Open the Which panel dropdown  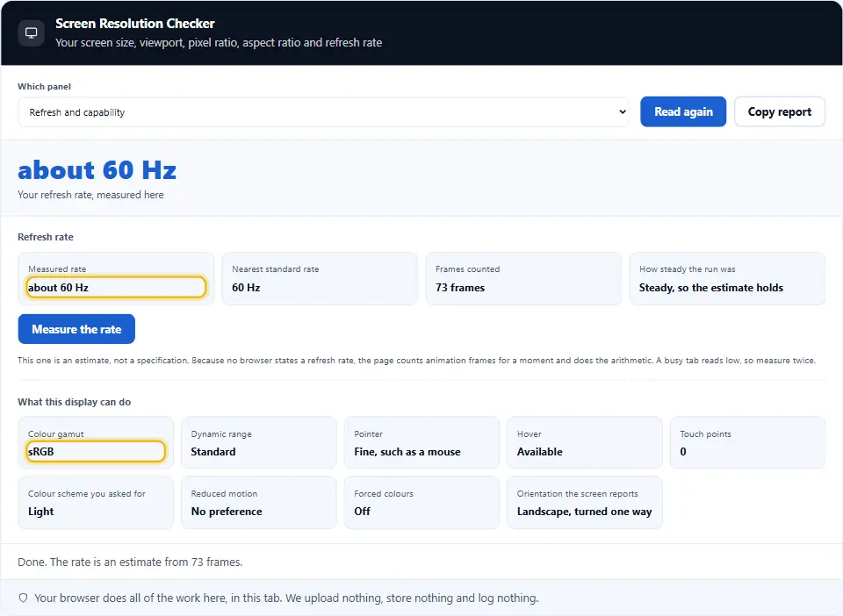coord(323,112)
